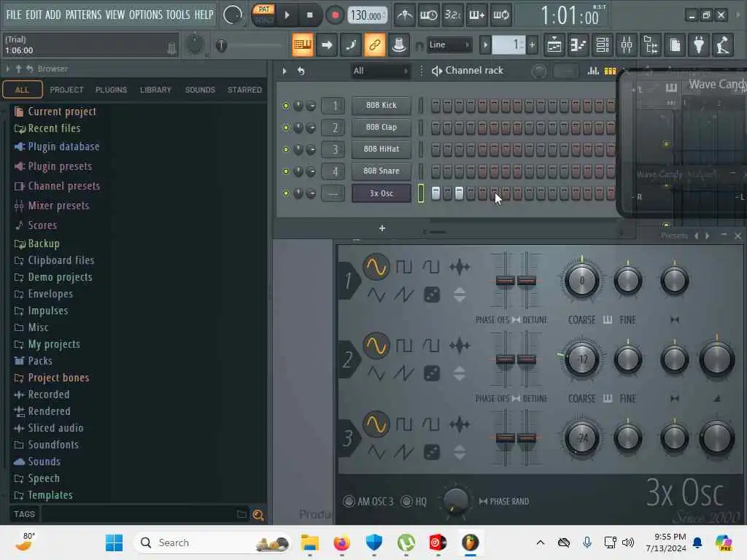Open the playlist view icon
Image resolution: width=747 pixels, height=560 pixels.
point(554,45)
